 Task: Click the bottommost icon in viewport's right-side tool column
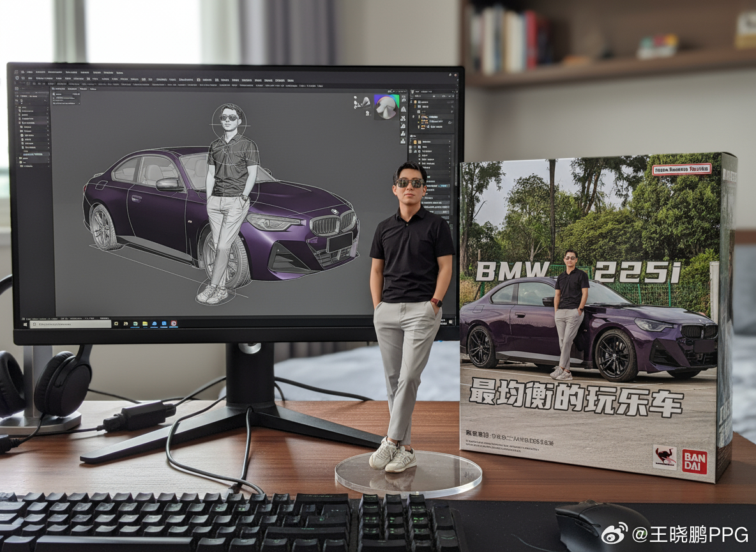tap(403, 141)
